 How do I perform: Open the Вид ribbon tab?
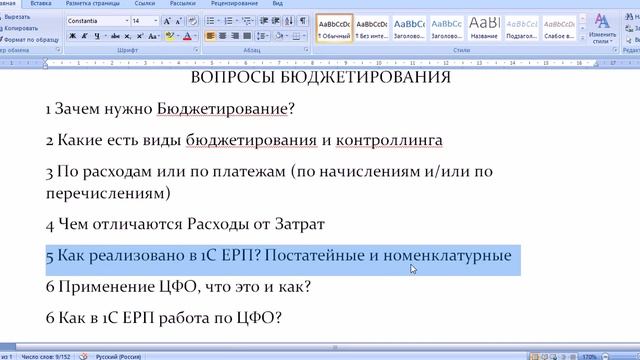(278, 3)
